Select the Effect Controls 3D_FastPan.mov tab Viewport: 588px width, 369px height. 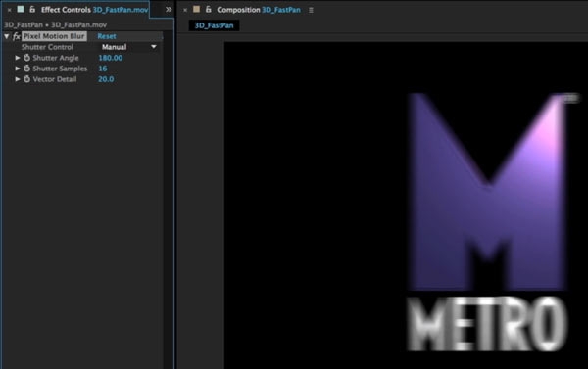[94, 10]
